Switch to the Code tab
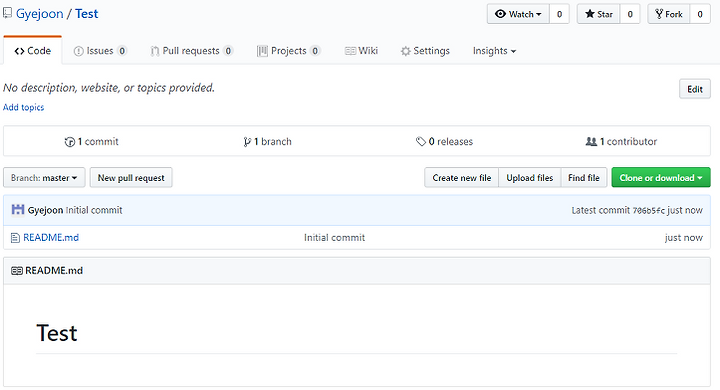This screenshot has height=390, width=720. point(33,51)
